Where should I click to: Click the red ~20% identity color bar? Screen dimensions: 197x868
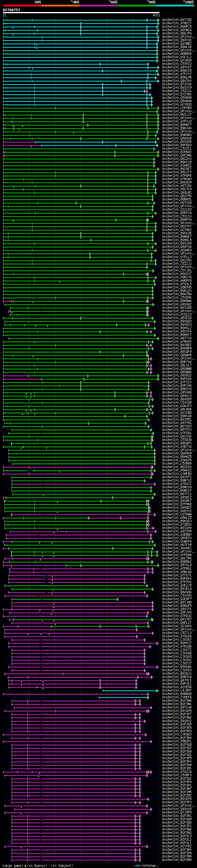point(22,6)
